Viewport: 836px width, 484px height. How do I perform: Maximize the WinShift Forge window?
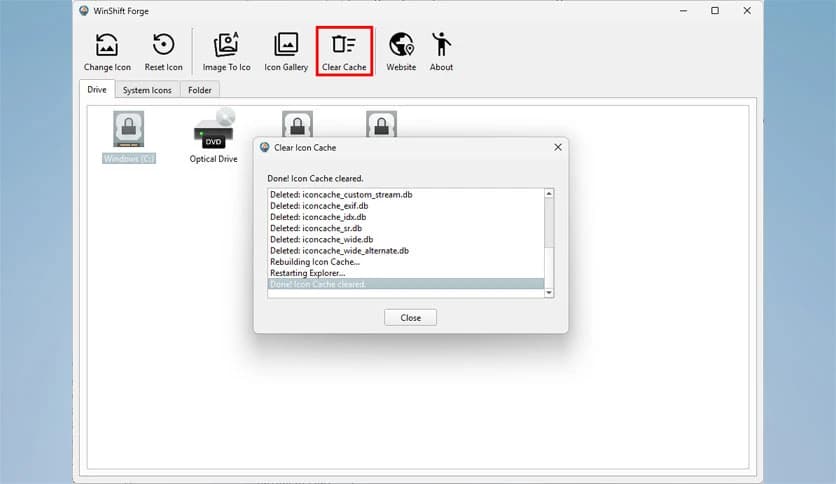(x=715, y=11)
